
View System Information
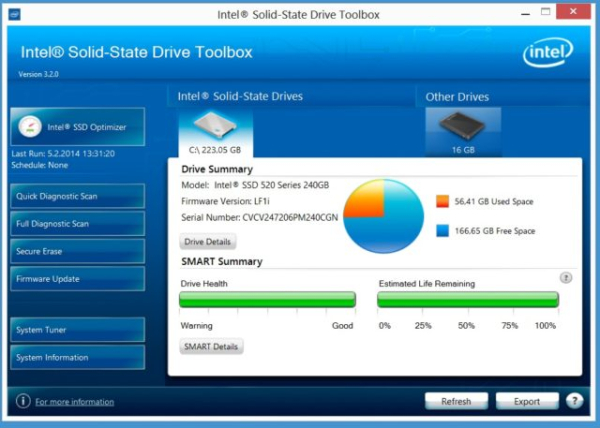pos(78,357)
